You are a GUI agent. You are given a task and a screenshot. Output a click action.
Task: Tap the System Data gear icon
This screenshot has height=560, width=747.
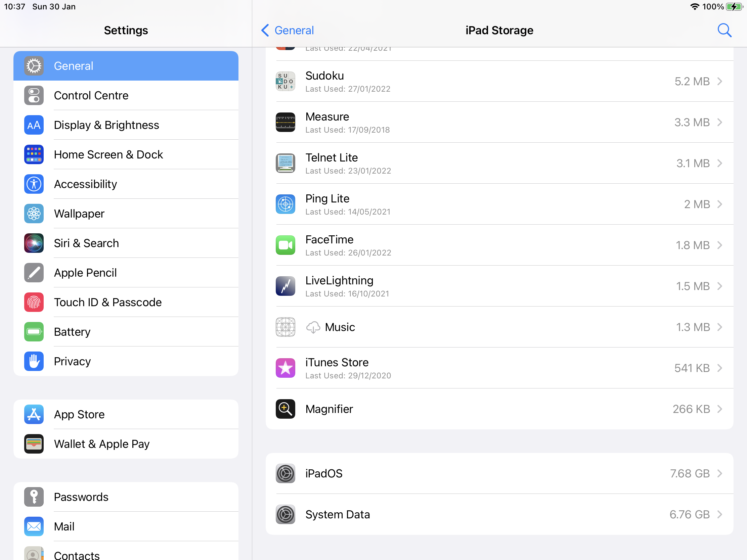[285, 514]
